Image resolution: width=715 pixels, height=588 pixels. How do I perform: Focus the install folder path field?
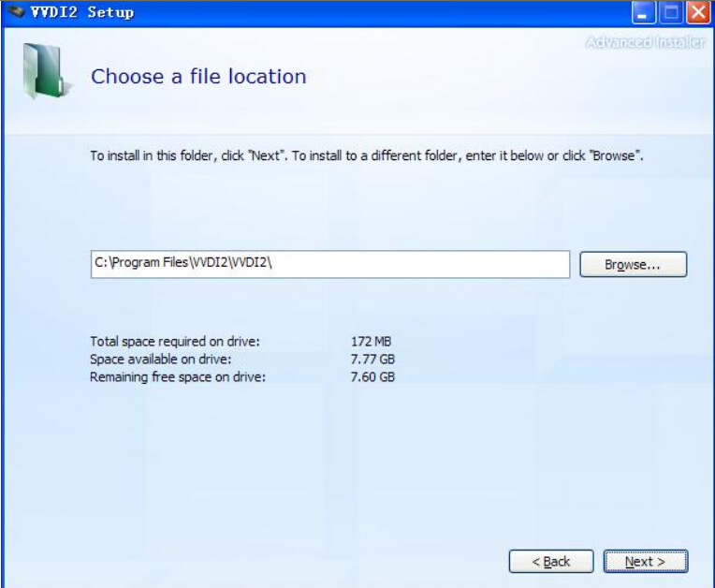(330, 264)
